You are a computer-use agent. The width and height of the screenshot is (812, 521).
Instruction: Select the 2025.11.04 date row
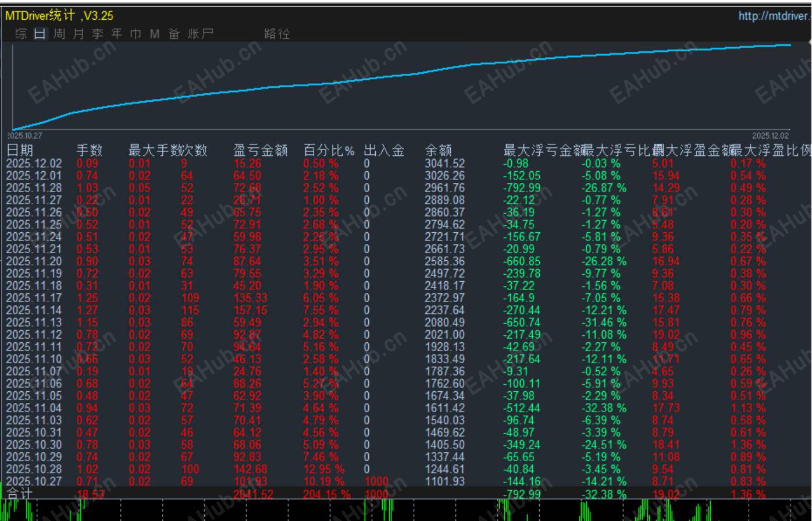(x=34, y=408)
